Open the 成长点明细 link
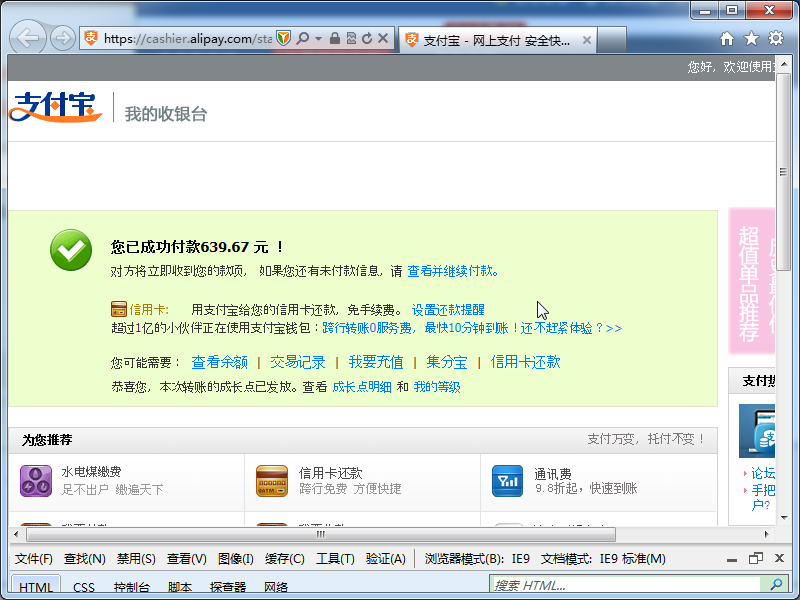This screenshot has height=600, width=800. 362,387
